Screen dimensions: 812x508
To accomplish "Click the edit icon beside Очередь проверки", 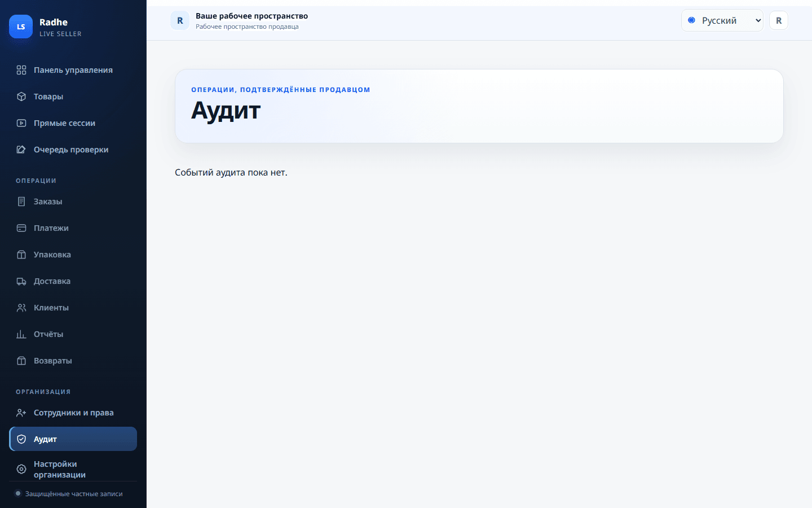I will (x=21, y=150).
